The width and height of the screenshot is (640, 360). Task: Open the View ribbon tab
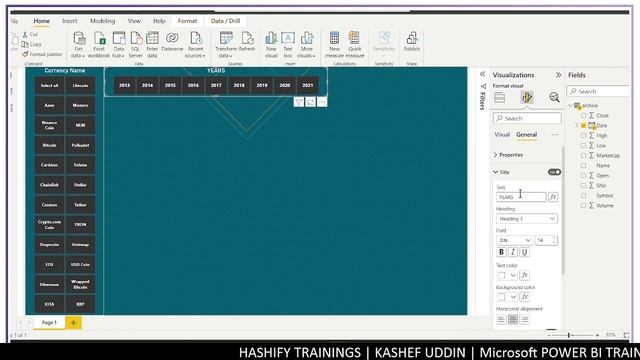tap(134, 21)
